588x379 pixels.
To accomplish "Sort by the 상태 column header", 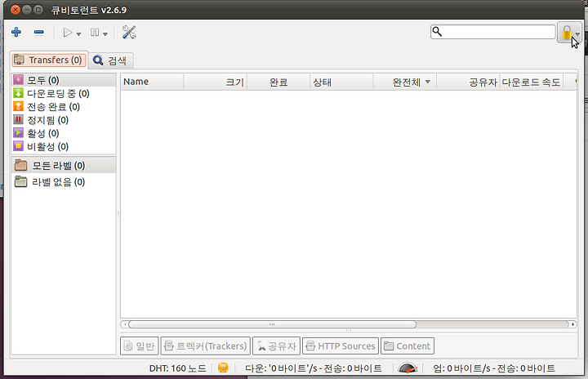I will (341, 82).
